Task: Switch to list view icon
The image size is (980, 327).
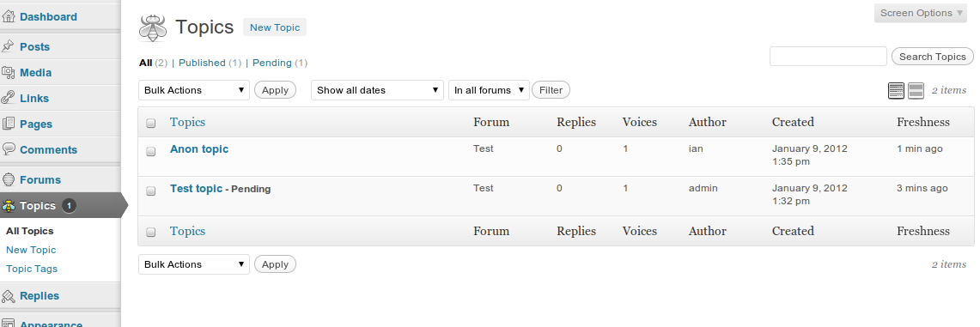Action: pos(896,90)
